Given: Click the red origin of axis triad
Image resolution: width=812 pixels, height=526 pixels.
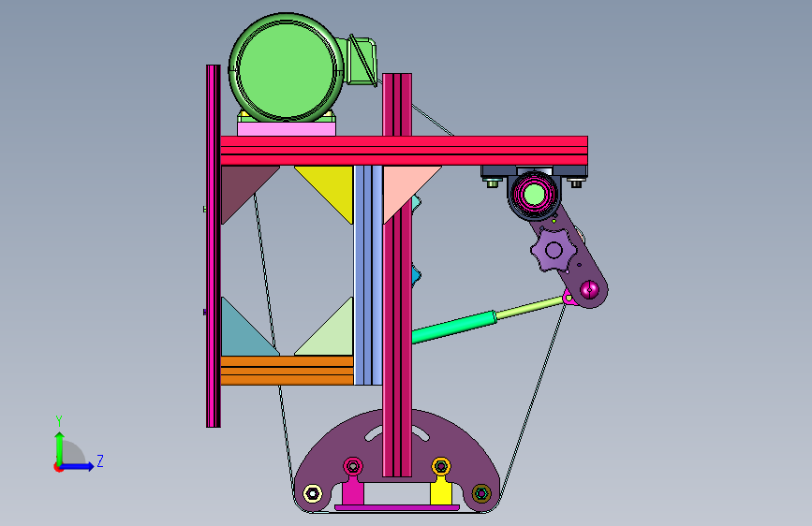Looking at the screenshot, I should (x=58, y=467).
